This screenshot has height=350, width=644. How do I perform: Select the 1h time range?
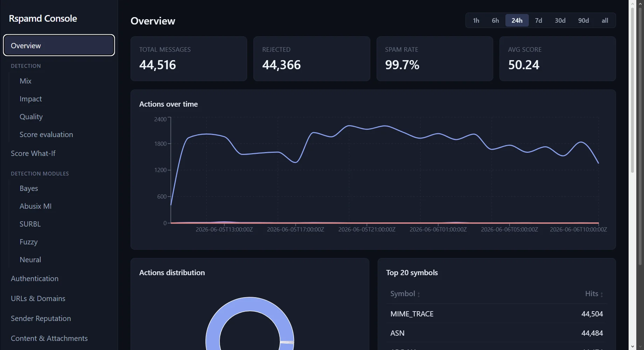click(476, 20)
